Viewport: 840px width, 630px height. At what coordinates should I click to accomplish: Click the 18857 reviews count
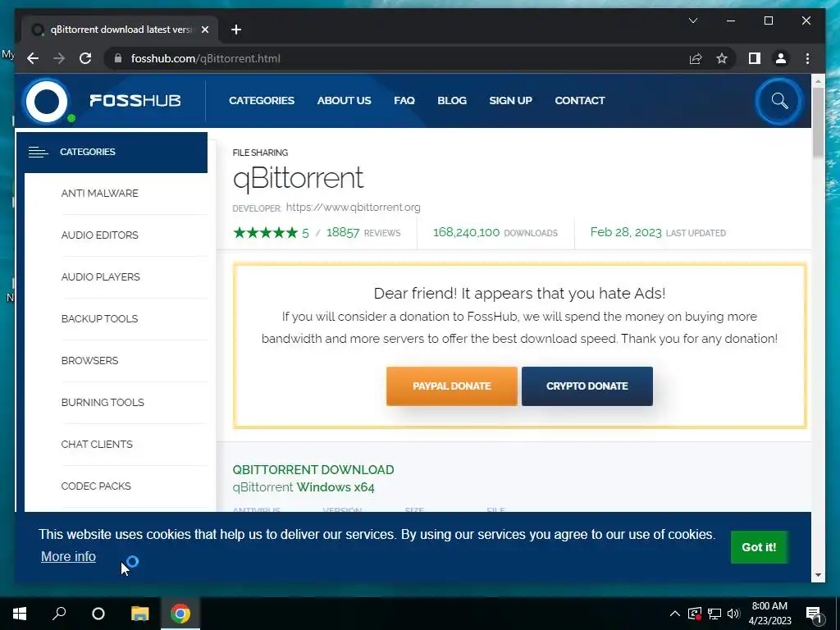[343, 232]
